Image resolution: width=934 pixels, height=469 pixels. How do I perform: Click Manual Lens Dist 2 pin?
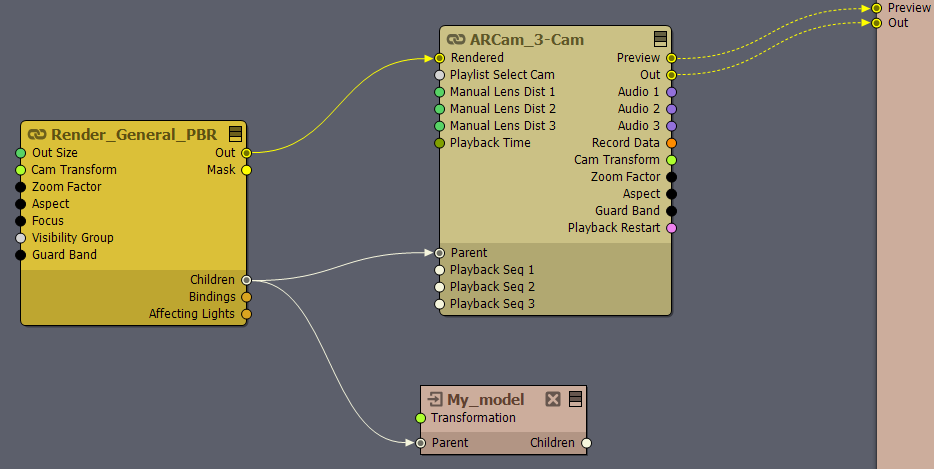440,109
